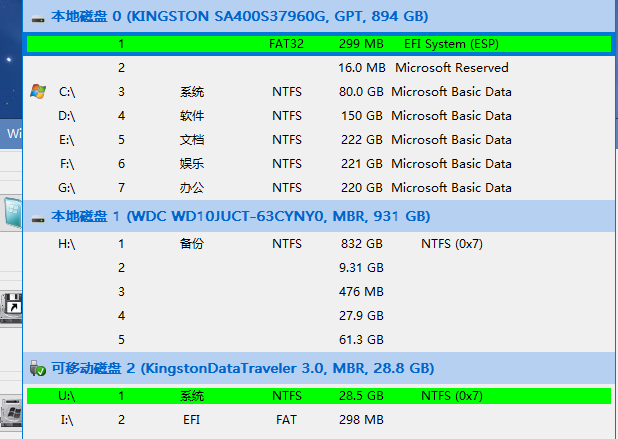Click the FAT32 filesystem text
The height and width of the screenshot is (439, 618).
point(287,43)
